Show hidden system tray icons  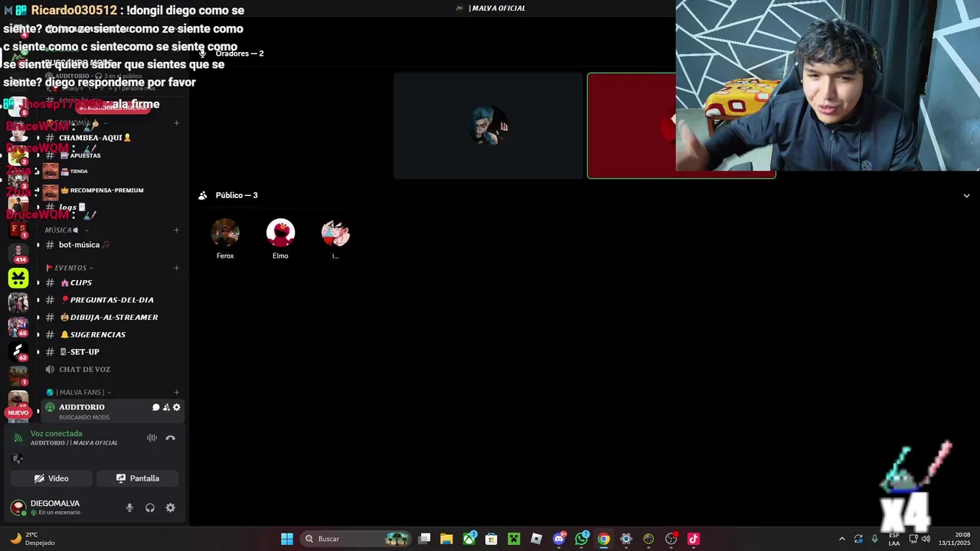click(842, 539)
